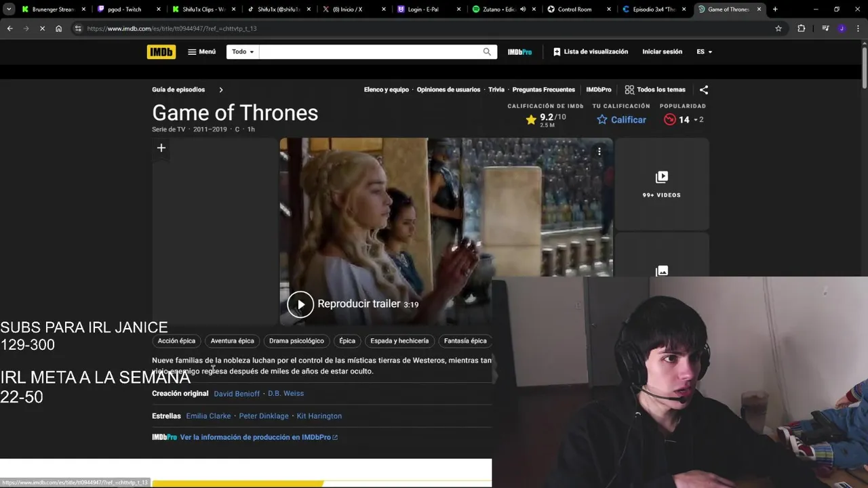
Task: Click Calificar to rate the series
Action: click(x=621, y=120)
